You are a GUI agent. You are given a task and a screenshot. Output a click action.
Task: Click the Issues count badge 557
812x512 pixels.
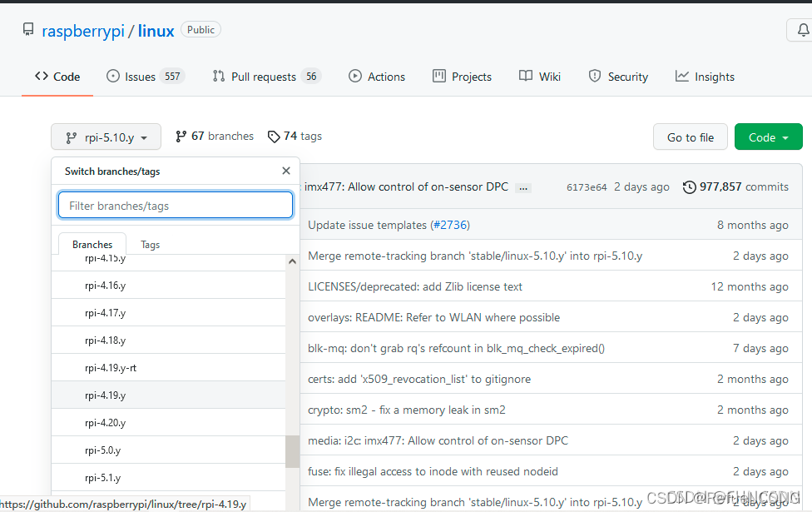point(172,77)
